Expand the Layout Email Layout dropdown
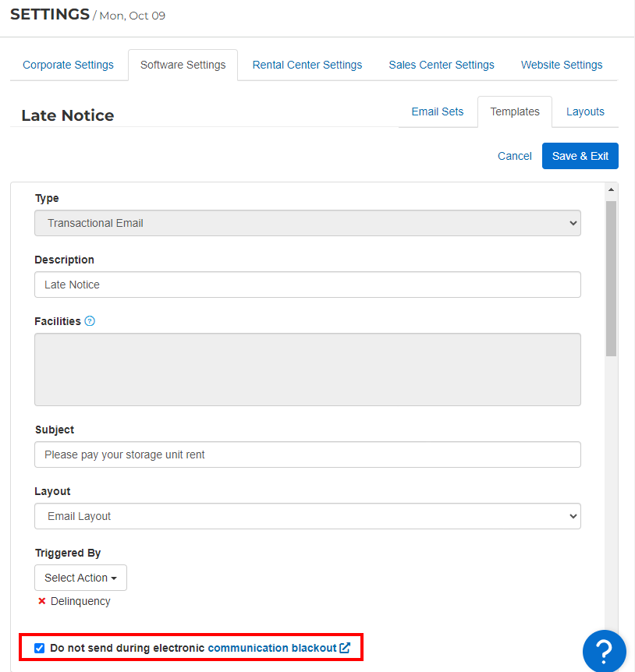Screen dimensions: 635x672 [x=307, y=516]
